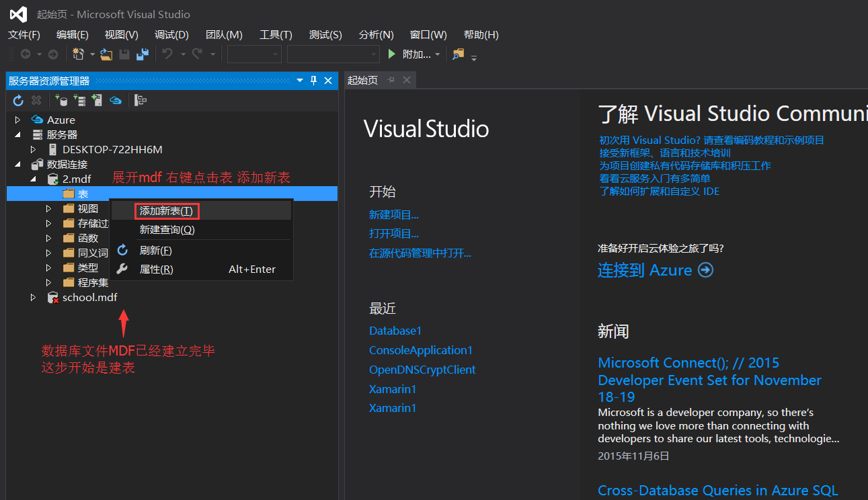Open the solution configurations combo box
This screenshot has width=868, height=500.
tap(254, 54)
